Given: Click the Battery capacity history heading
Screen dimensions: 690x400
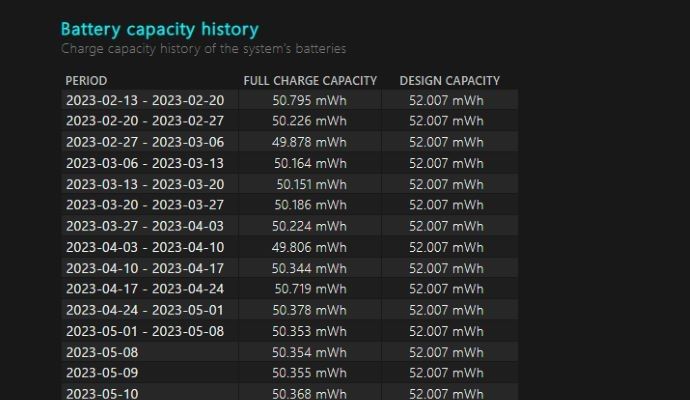Looking at the screenshot, I should point(159,29).
